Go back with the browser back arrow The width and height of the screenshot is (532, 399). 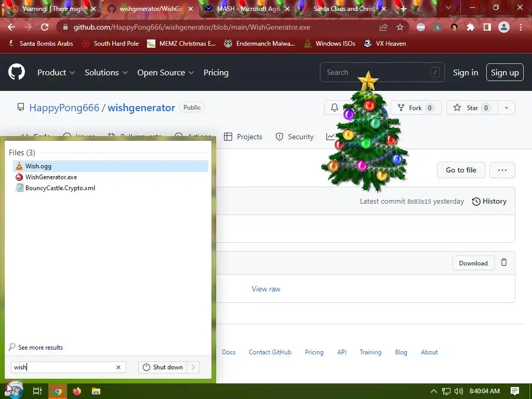(x=11, y=27)
